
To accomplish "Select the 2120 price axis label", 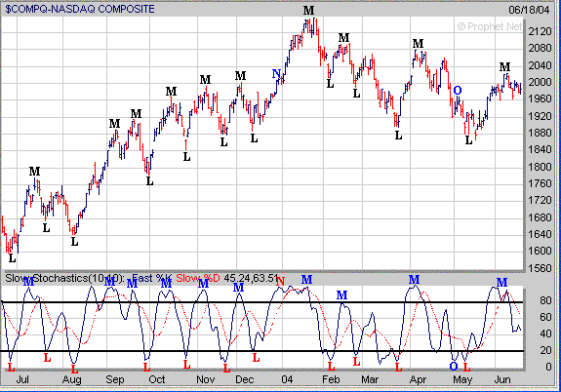I will point(540,32).
